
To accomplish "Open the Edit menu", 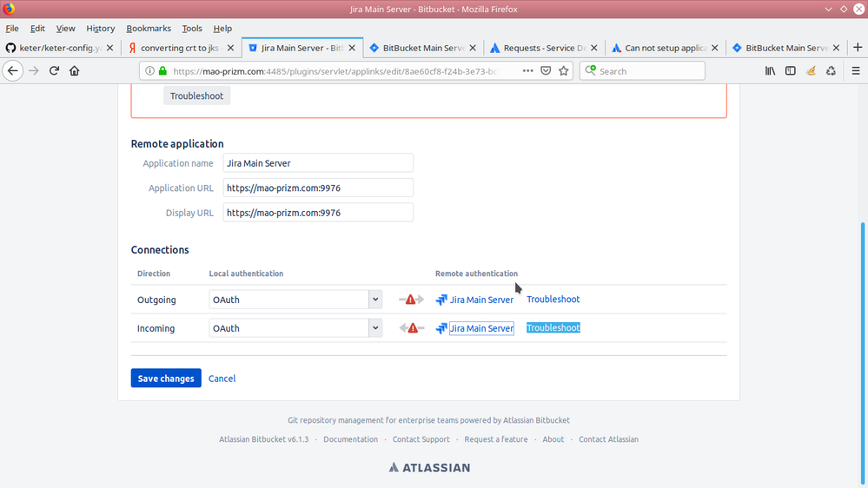I will (x=37, y=28).
